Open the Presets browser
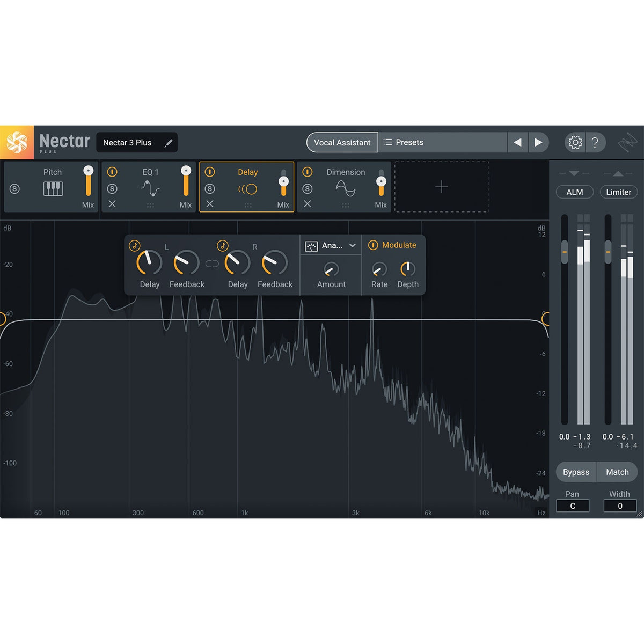 442,142
